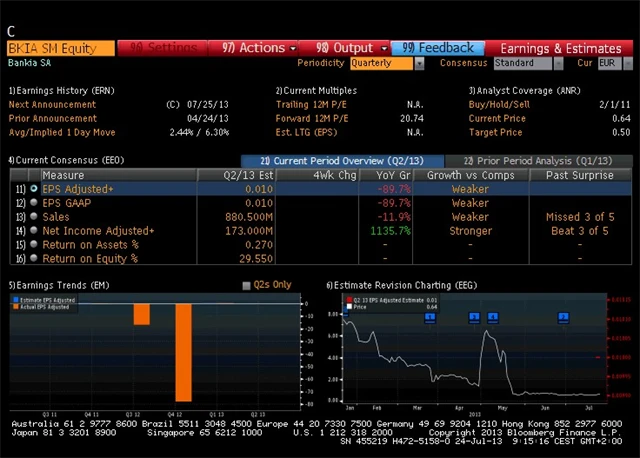Open Current Multiples section
Screen dimensions: 640x458
point(316,91)
